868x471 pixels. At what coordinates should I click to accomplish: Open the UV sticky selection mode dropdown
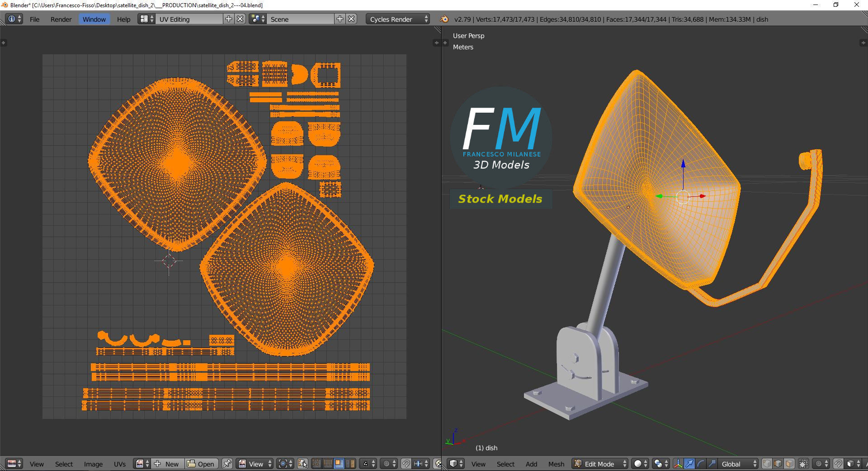(369, 464)
